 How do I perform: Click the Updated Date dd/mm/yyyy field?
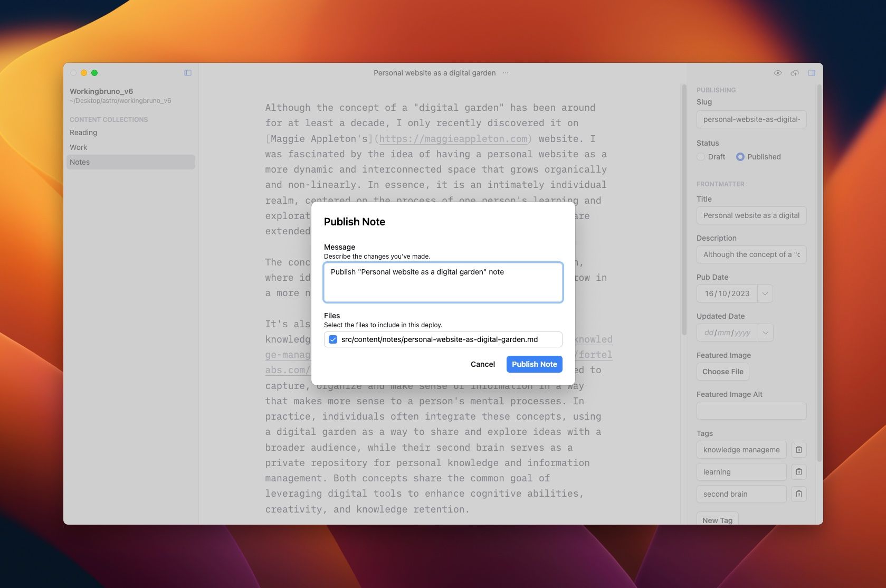pos(727,333)
